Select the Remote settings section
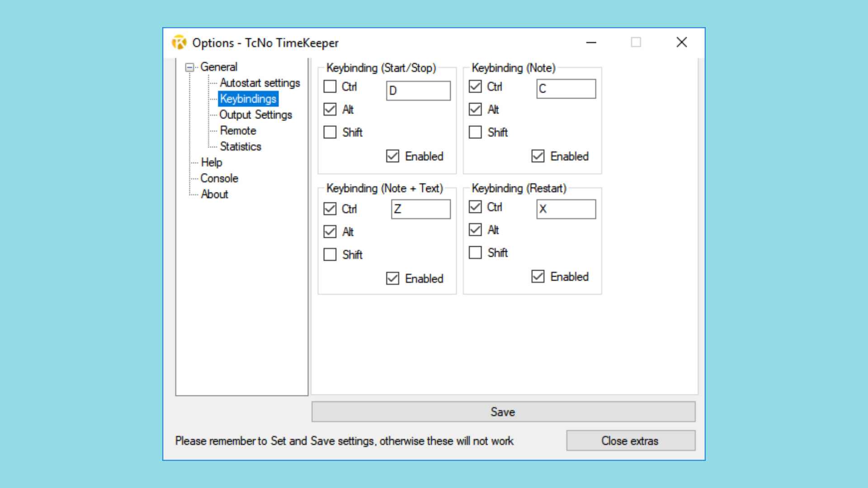The image size is (868, 488). 238,131
